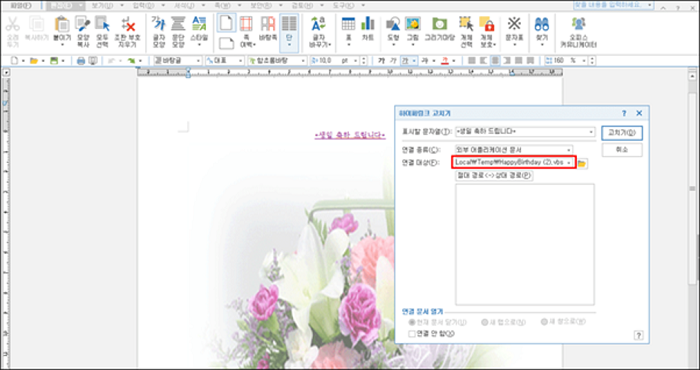700x370 pixels.
Task: Select the format painter (모양 복사) icon
Action: 83,25
